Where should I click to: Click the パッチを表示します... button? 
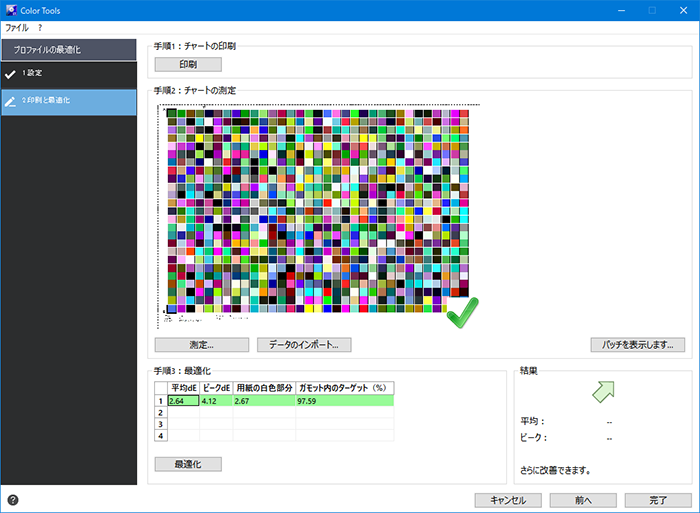pos(638,345)
